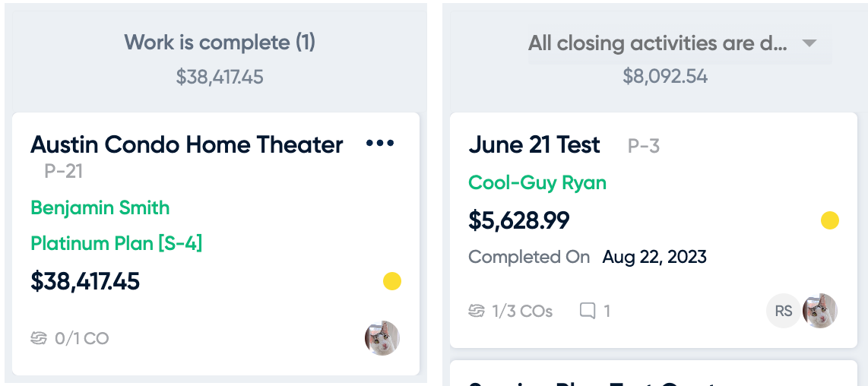Expand the All closing activities column dropdown arrow
The height and width of the screenshot is (386, 868).
809,43
